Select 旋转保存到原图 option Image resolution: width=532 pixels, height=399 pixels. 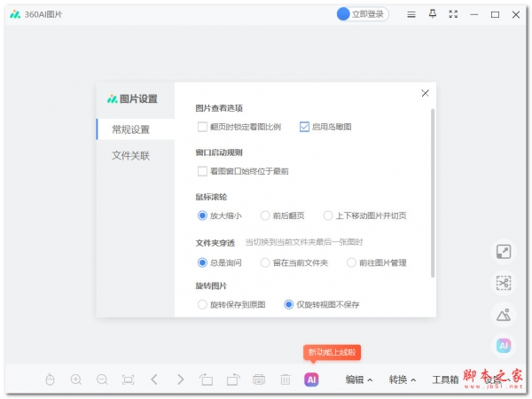pos(202,304)
